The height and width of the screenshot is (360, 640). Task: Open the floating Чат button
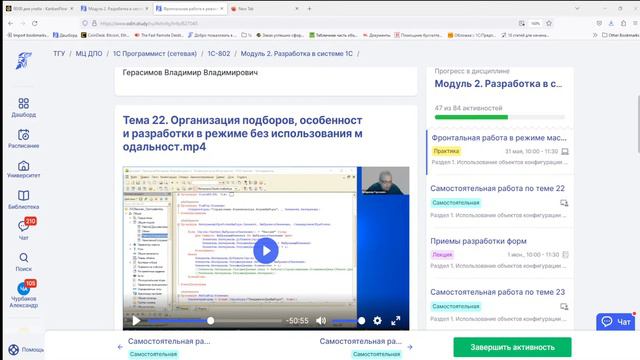click(616, 322)
